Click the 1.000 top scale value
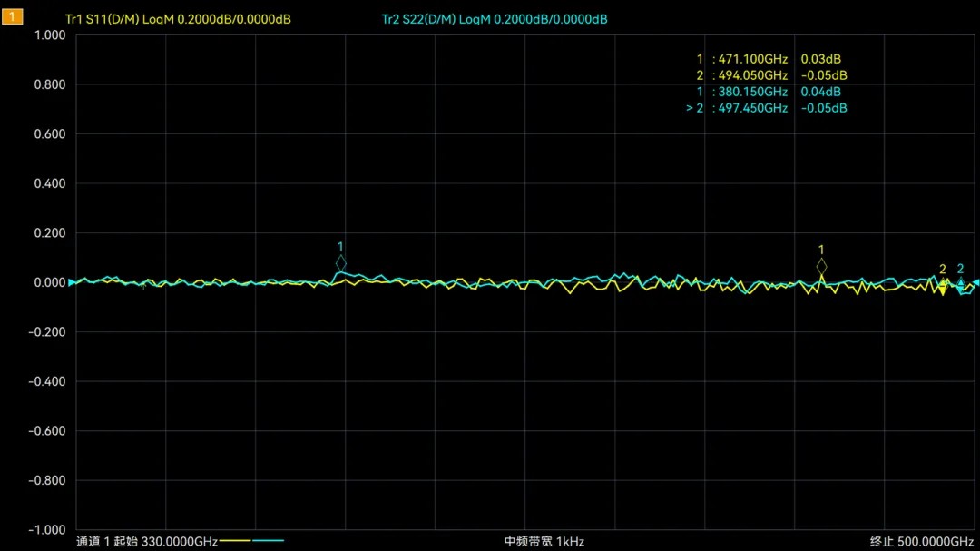Image resolution: width=980 pixels, height=551 pixels. pyautogui.click(x=49, y=35)
